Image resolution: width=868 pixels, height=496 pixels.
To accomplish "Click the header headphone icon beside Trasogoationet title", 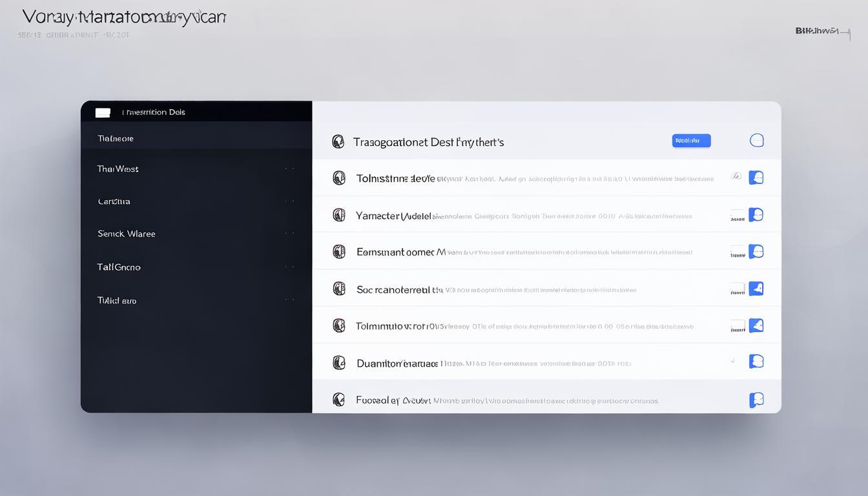I will point(338,142).
